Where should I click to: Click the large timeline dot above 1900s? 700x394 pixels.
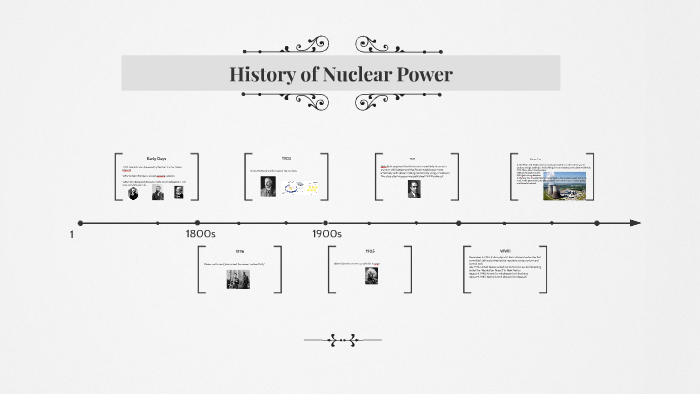click(x=325, y=223)
